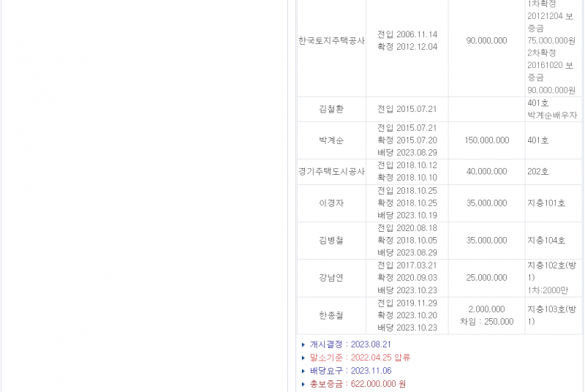Click the 차임 : 250,000 rent text

point(486,321)
